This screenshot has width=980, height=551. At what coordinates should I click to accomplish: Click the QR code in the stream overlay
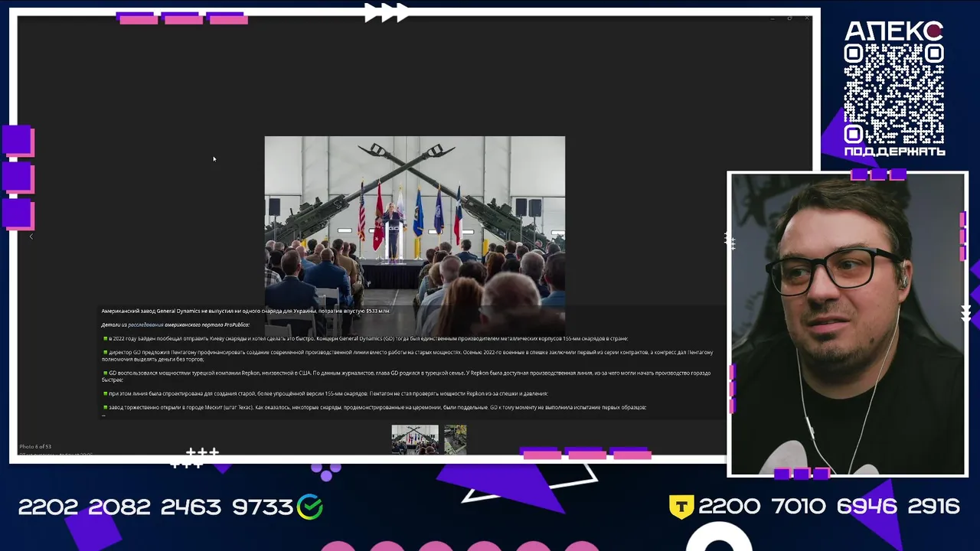tap(894, 93)
